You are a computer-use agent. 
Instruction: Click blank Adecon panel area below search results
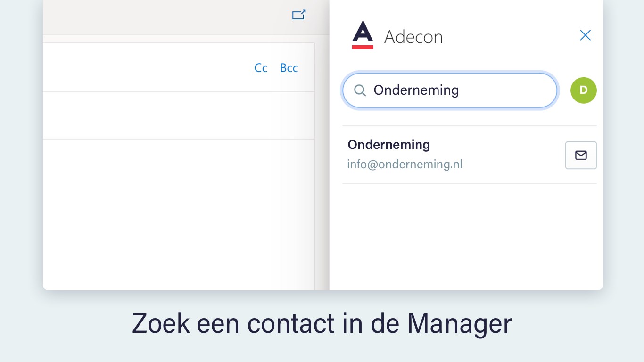pos(466,236)
